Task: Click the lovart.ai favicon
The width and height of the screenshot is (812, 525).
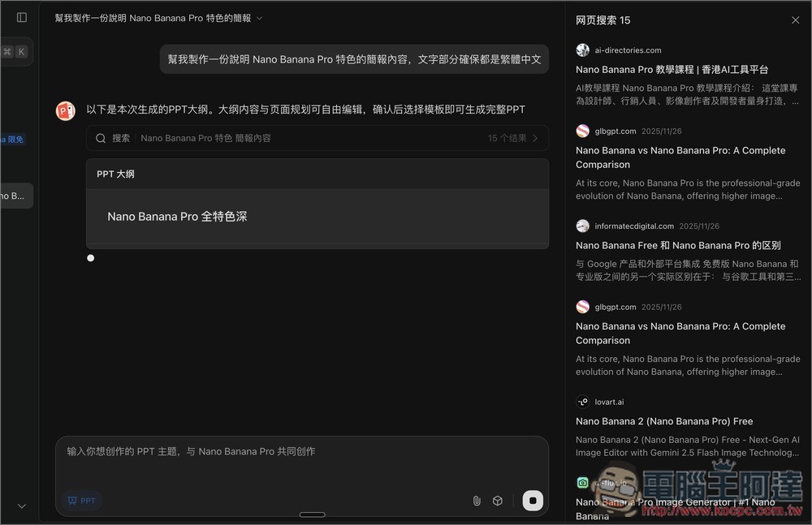Action: coord(582,402)
